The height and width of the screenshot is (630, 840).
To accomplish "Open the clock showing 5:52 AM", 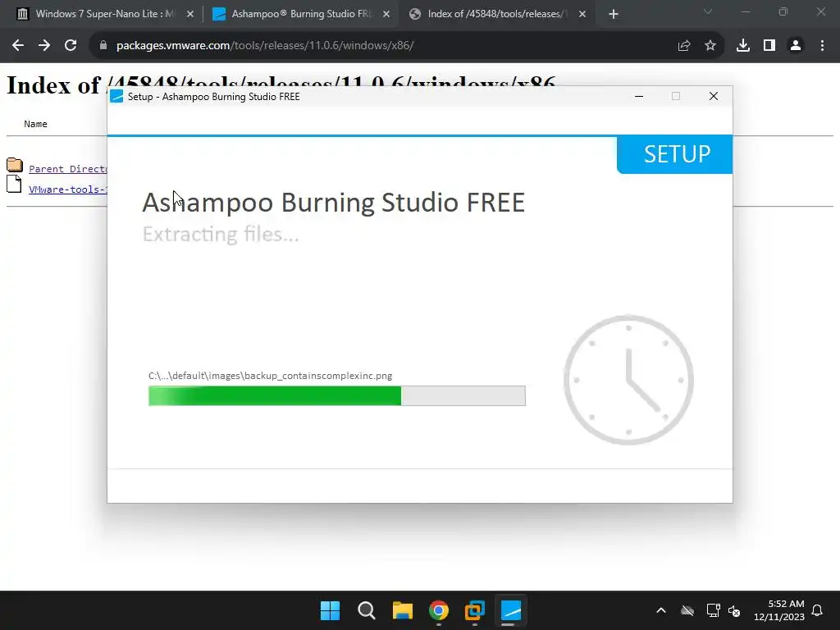I will tap(779, 610).
